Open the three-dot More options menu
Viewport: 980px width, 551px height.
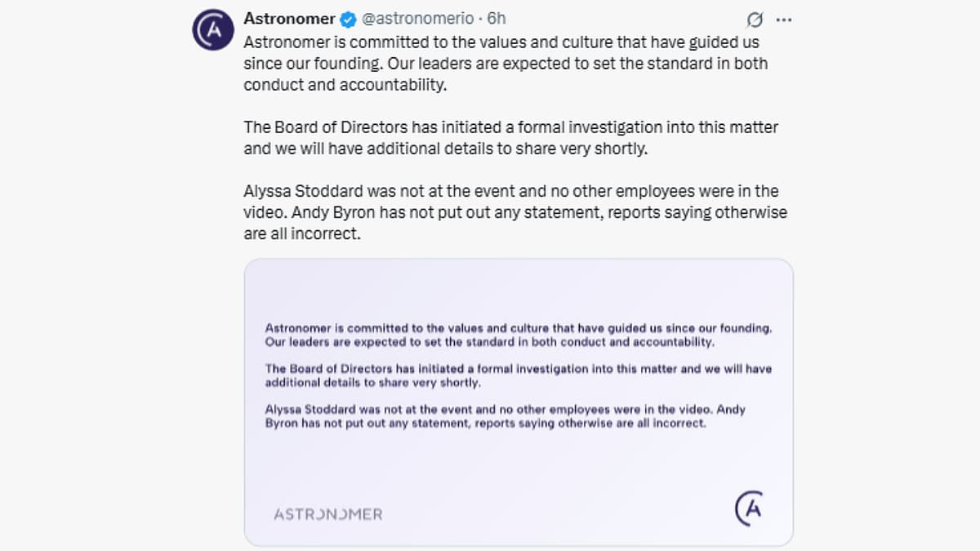(783, 19)
